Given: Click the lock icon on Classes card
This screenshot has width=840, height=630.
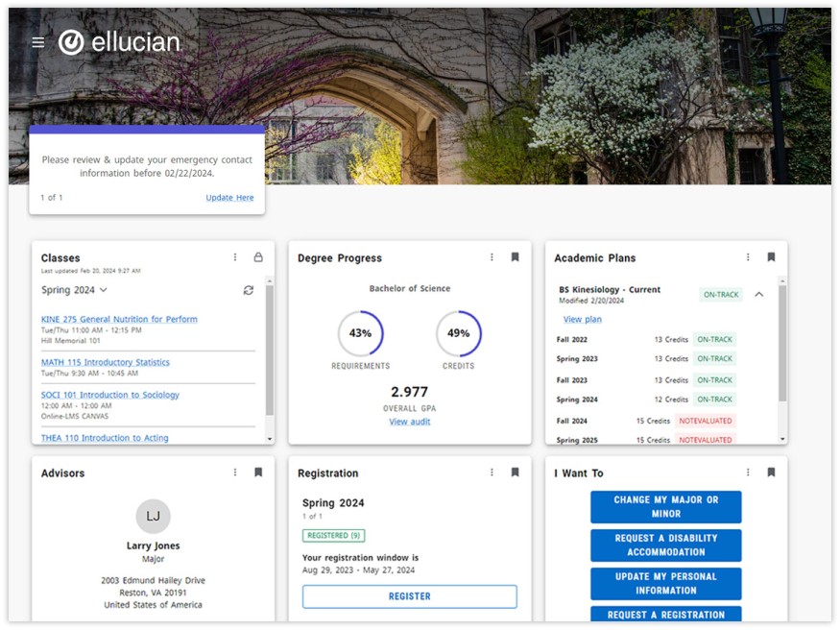Looking at the screenshot, I should pyautogui.click(x=258, y=257).
